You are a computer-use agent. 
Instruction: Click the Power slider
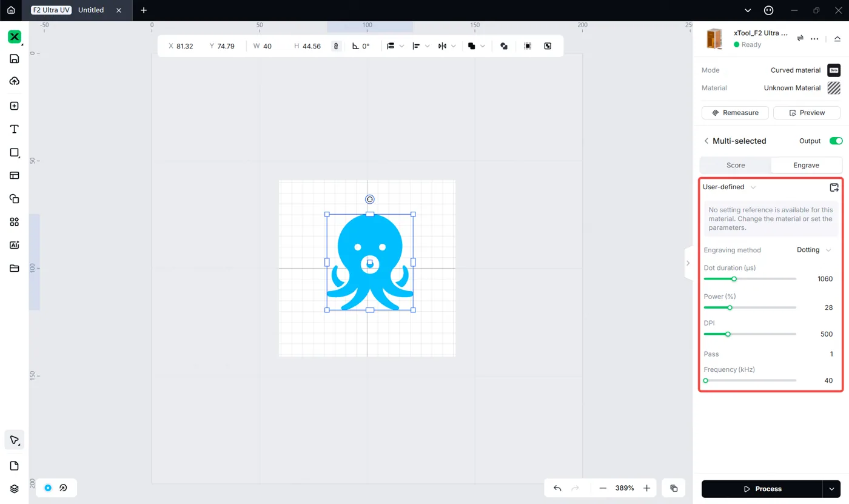point(750,307)
